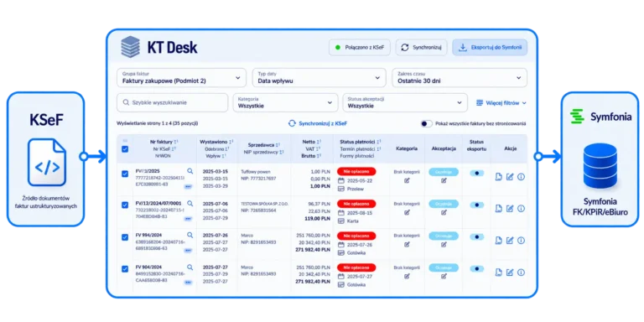The width and height of the screenshot is (644, 322).
Task: Click the Synchronizuj button in the header
Action: (421, 48)
